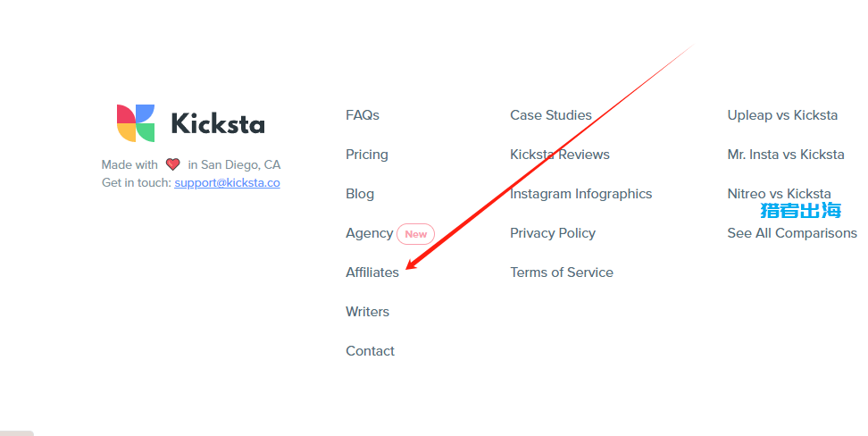Compare Upleap vs Kicksta
The width and height of the screenshot is (868, 436).
coord(782,115)
